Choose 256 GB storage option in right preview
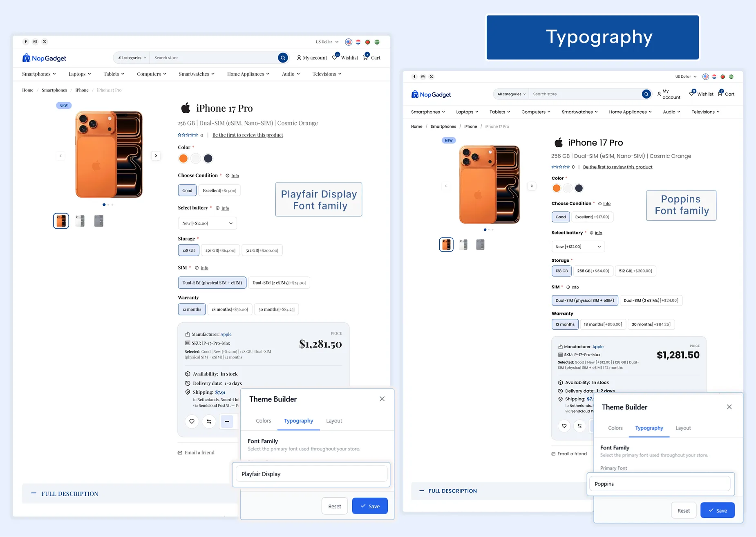Screen dimensions: 756x537 (x=593, y=271)
